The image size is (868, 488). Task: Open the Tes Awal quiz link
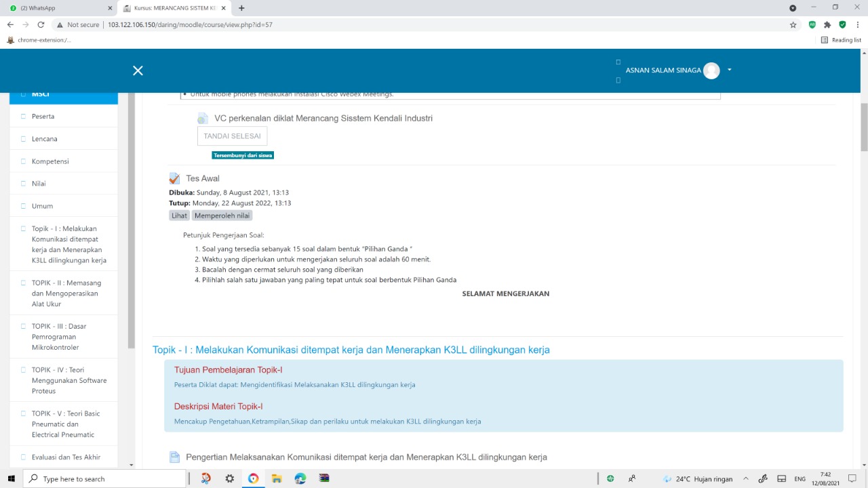(x=203, y=178)
